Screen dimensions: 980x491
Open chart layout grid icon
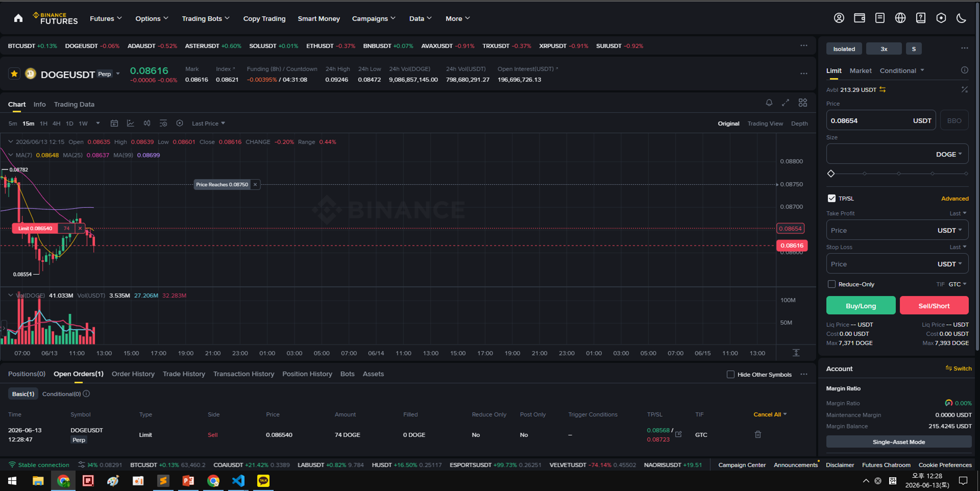coord(803,103)
